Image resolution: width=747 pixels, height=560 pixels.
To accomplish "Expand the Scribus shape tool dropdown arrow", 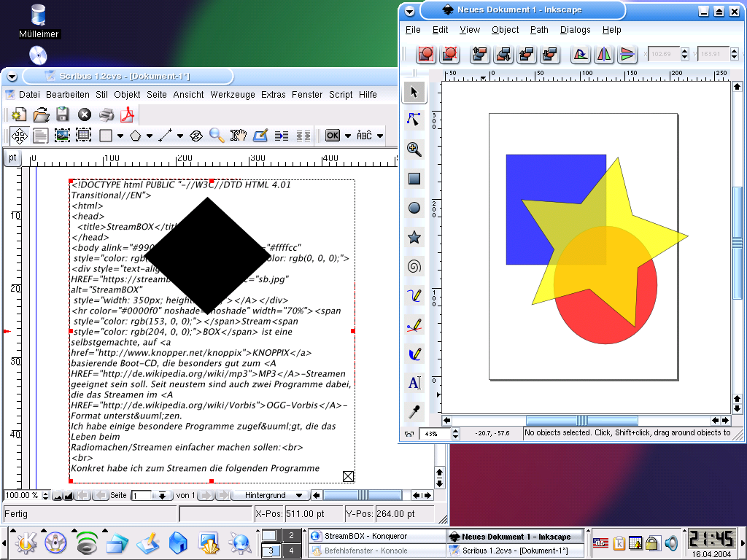I will pos(120,136).
